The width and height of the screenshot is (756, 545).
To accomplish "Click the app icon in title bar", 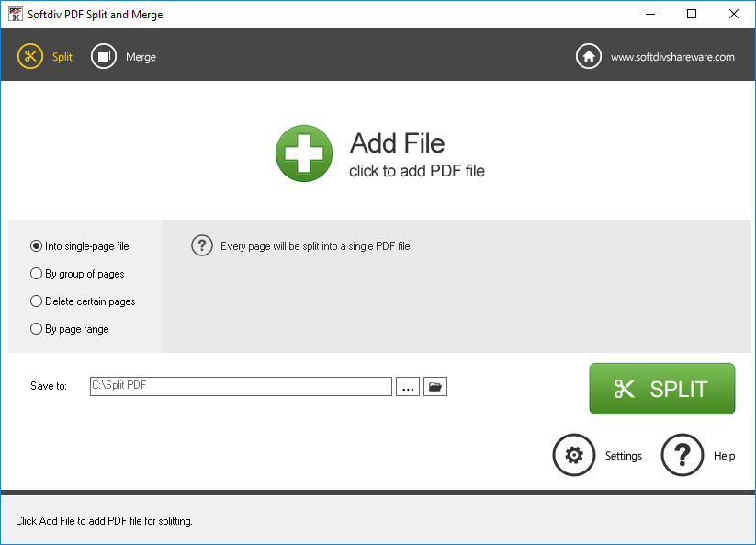I will click(x=16, y=14).
